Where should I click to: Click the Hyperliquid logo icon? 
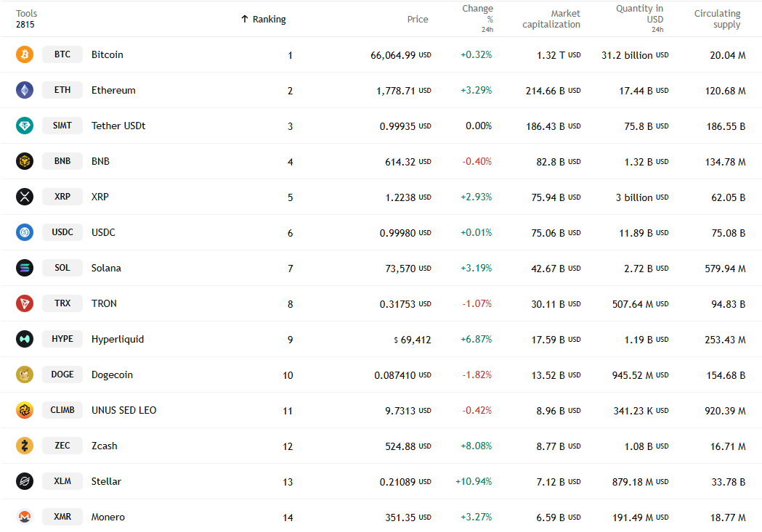[25, 339]
